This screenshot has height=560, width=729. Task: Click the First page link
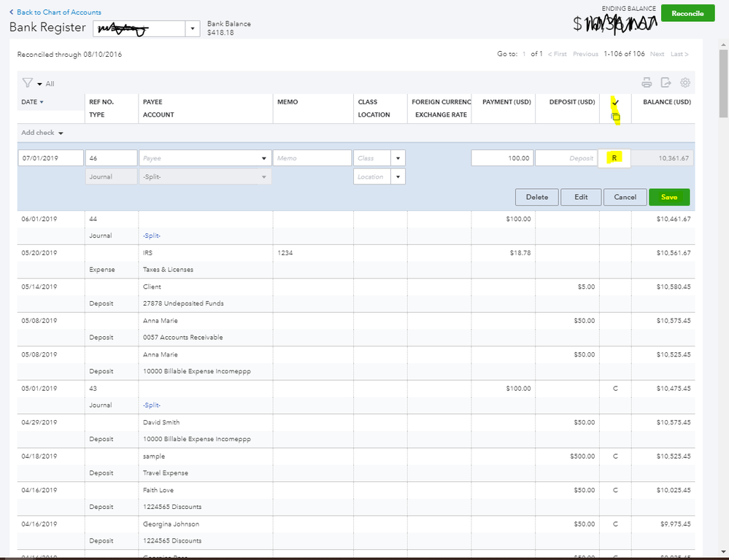pyautogui.click(x=557, y=54)
